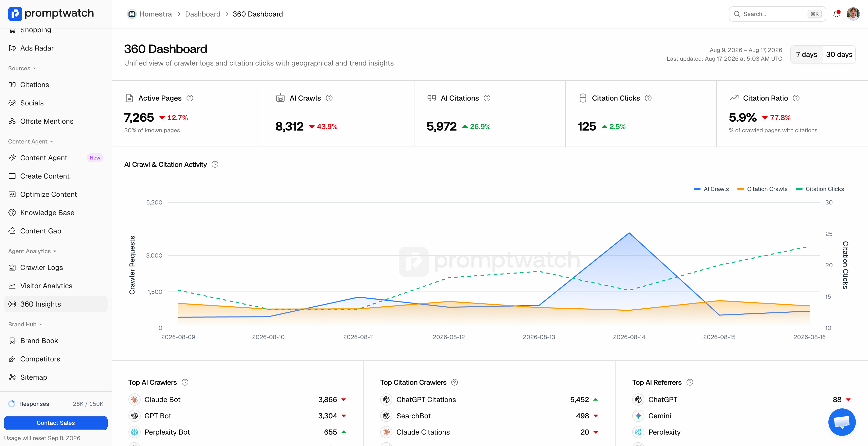This screenshot has height=446, width=868.
Task: Click the 2026-08-11 chart date
Action: click(x=358, y=337)
